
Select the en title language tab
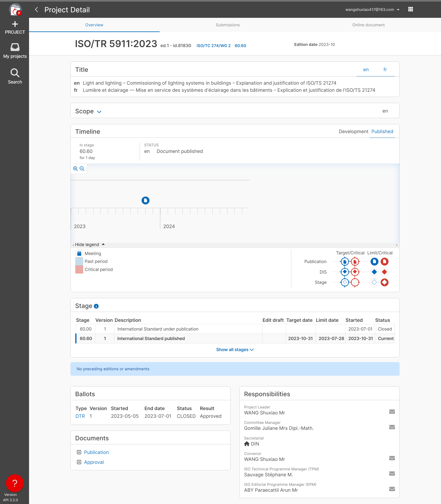point(366,70)
